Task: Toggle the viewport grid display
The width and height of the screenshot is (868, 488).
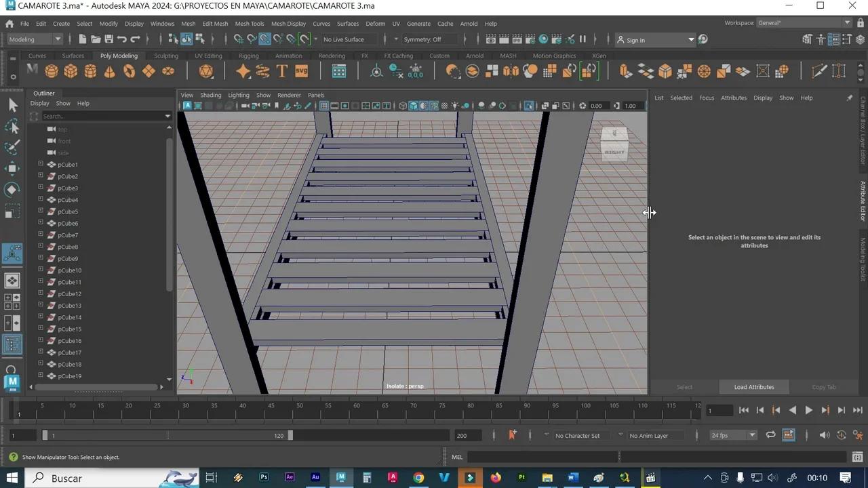Action: tap(324, 106)
